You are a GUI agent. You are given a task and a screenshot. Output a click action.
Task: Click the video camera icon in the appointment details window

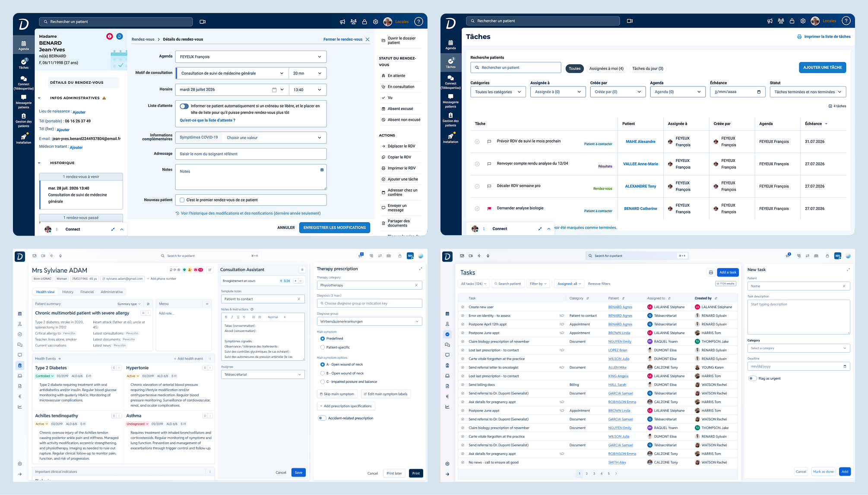click(x=203, y=22)
